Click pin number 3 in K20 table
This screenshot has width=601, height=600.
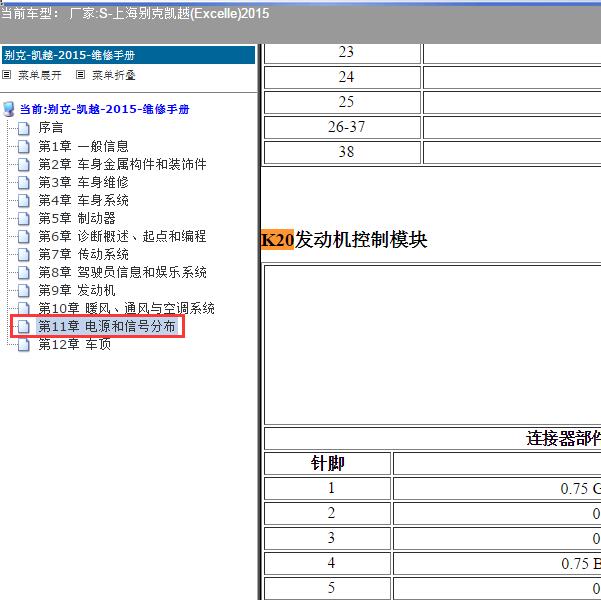pyautogui.click(x=328, y=538)
